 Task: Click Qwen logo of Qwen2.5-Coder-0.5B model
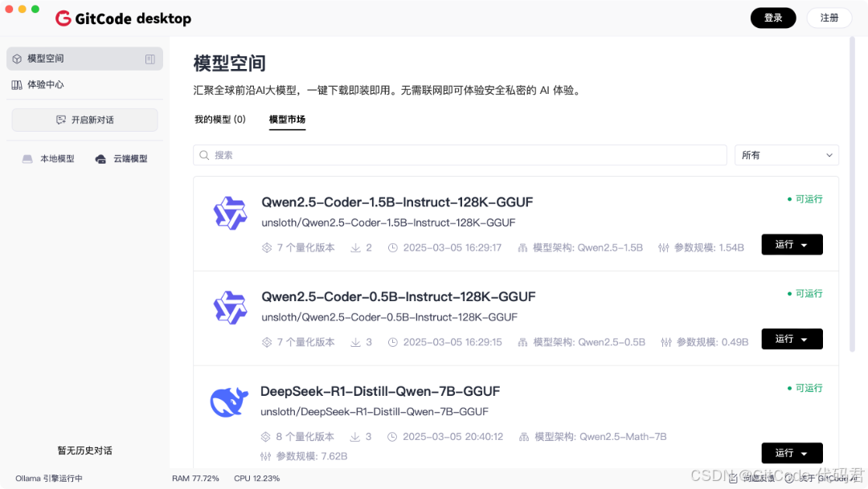point(230,308)
